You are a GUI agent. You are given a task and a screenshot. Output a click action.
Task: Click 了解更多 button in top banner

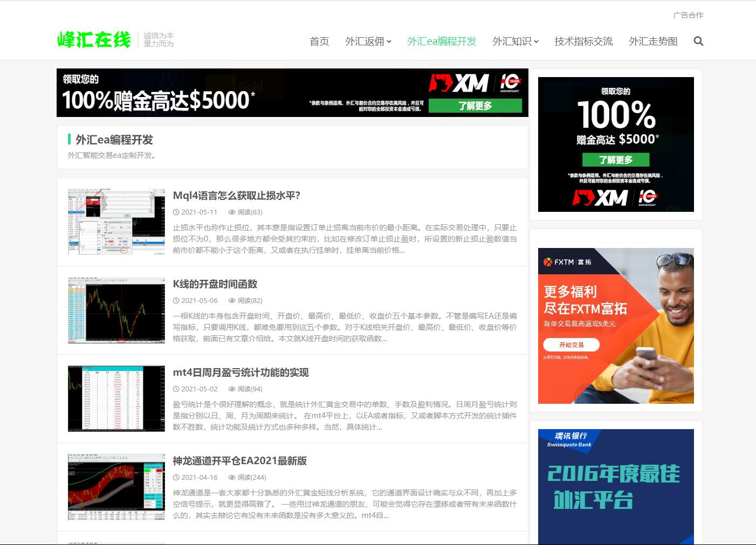click(475, 106)
